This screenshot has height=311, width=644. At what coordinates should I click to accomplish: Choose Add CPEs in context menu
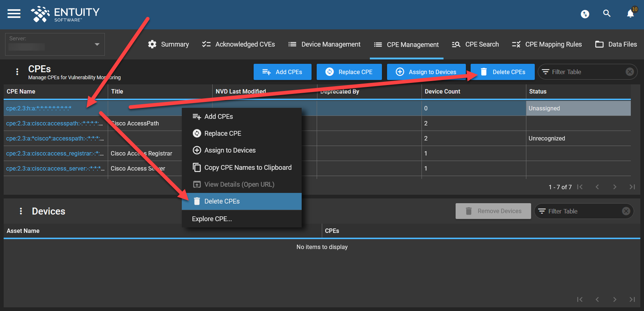[242, 117]
